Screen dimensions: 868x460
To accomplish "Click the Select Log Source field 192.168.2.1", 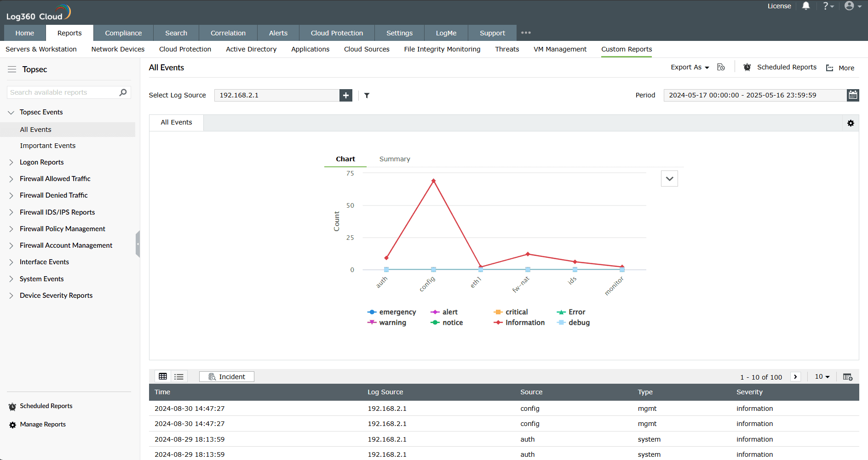I will point(277,95).
